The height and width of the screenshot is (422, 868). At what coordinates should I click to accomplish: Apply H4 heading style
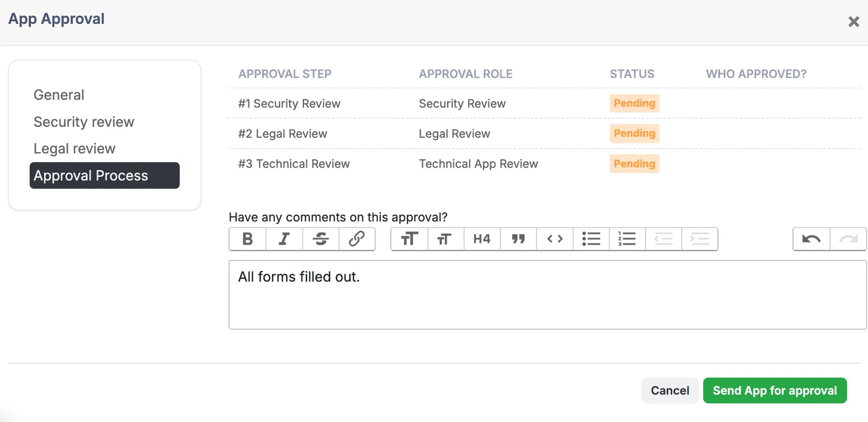pyautogui.click(x=482, y=239)
